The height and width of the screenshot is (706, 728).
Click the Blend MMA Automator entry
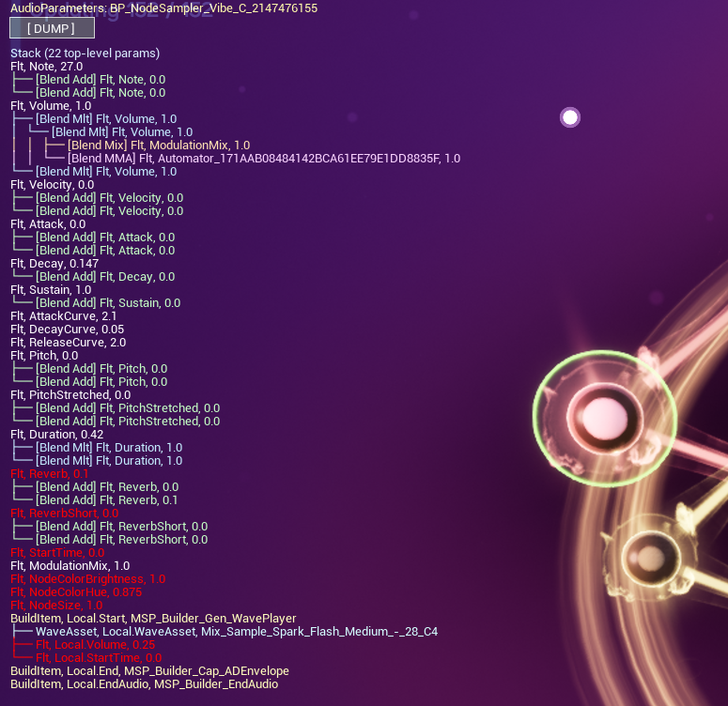264,159
